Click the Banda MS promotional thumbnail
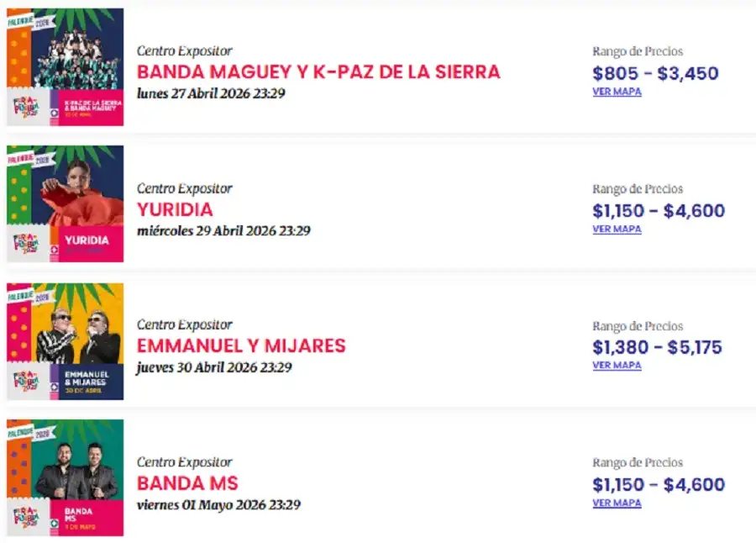 coord(64,477)
